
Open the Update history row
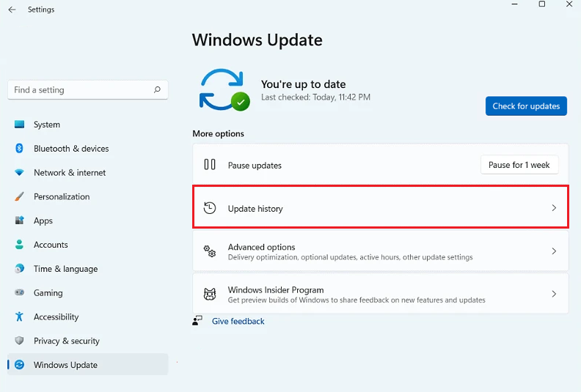point(381,207)
